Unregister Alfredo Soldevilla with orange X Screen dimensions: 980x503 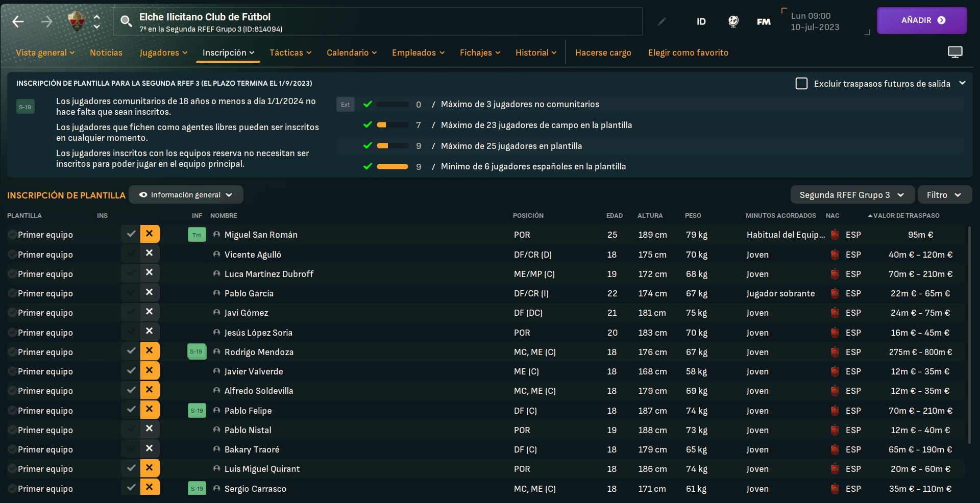point(150,390)
